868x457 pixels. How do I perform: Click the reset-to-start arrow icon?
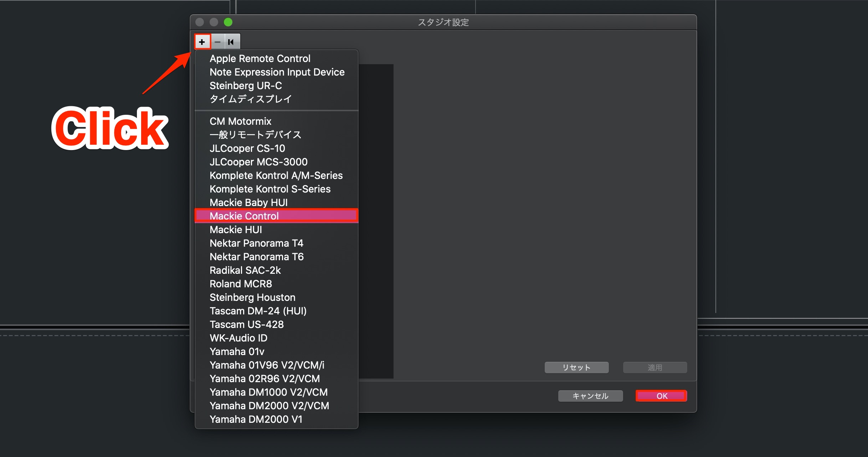pos(231,42)
